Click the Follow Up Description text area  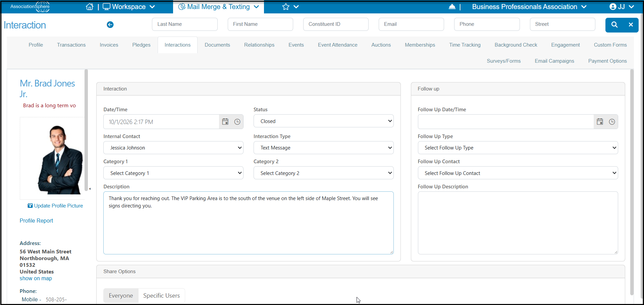518,223
